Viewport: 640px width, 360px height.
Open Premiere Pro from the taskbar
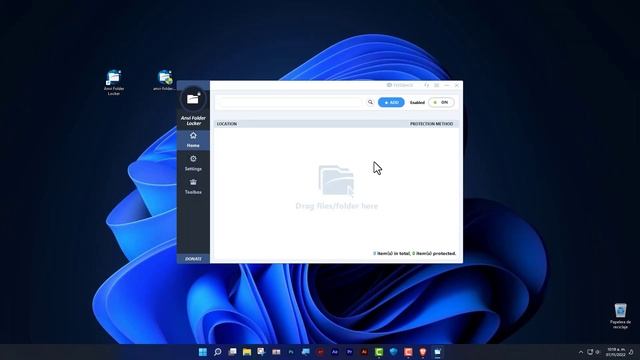pyautogui.click(x=349, y=352)
